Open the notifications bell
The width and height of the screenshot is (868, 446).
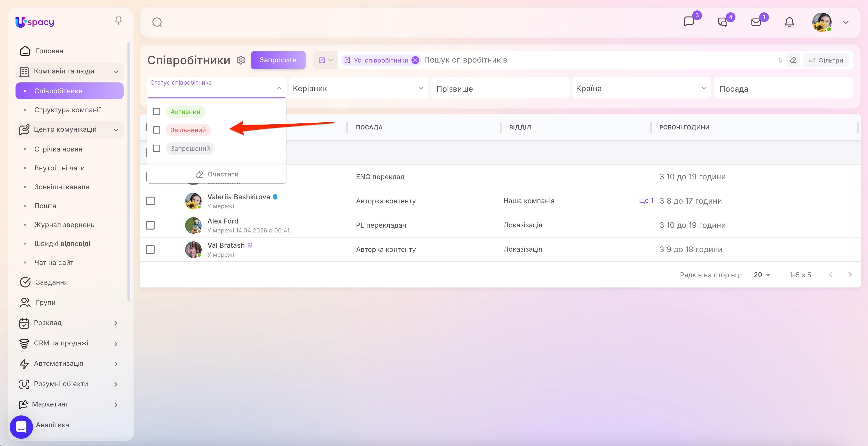pyautogui.click(x=789, y=22)
